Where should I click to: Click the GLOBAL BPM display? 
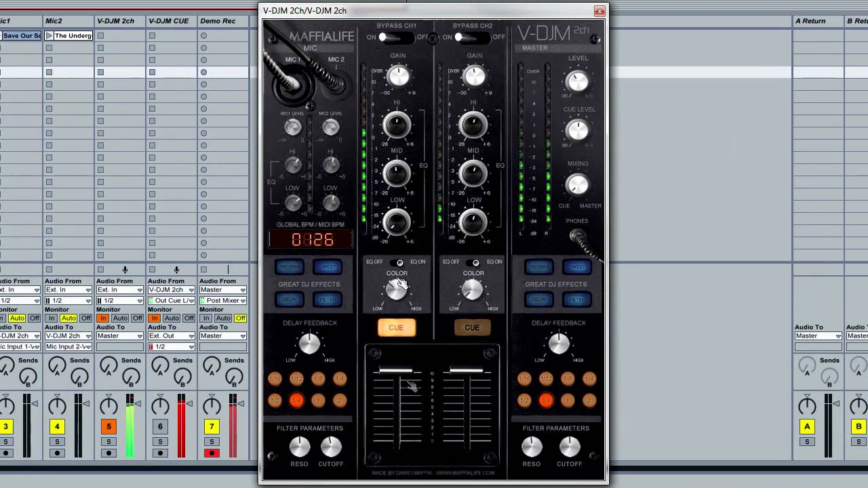coord(311,239)
